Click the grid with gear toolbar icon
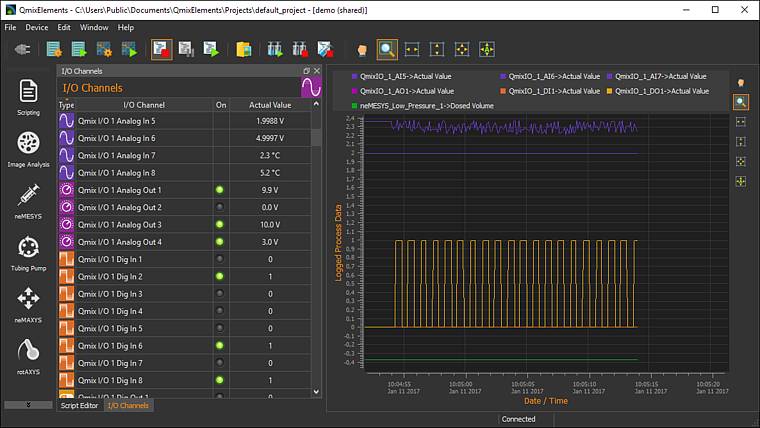This screenshot has width=760, height=428. coord(104,49)
